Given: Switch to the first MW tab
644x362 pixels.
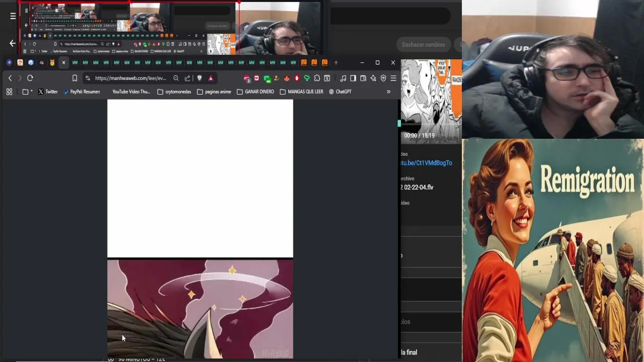Looking at the screenshot, I should [x=75, y=62].
